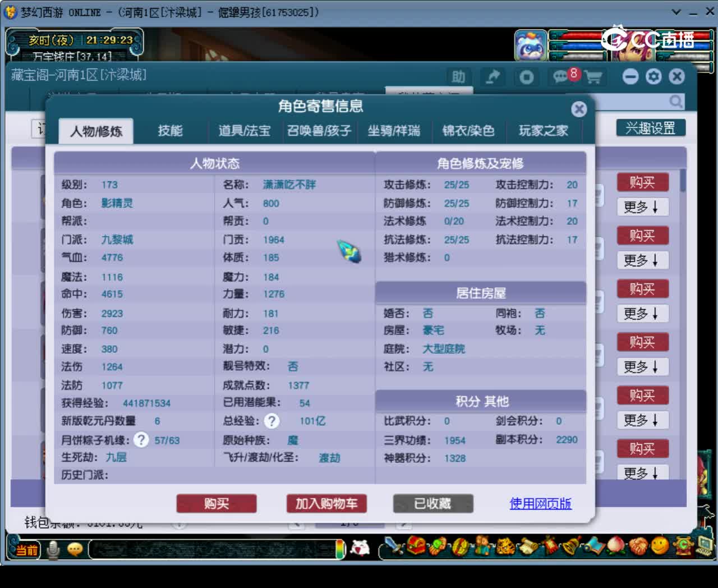
Task: Expand the first 更多 dropdown in right list
Action: [643, 208]
